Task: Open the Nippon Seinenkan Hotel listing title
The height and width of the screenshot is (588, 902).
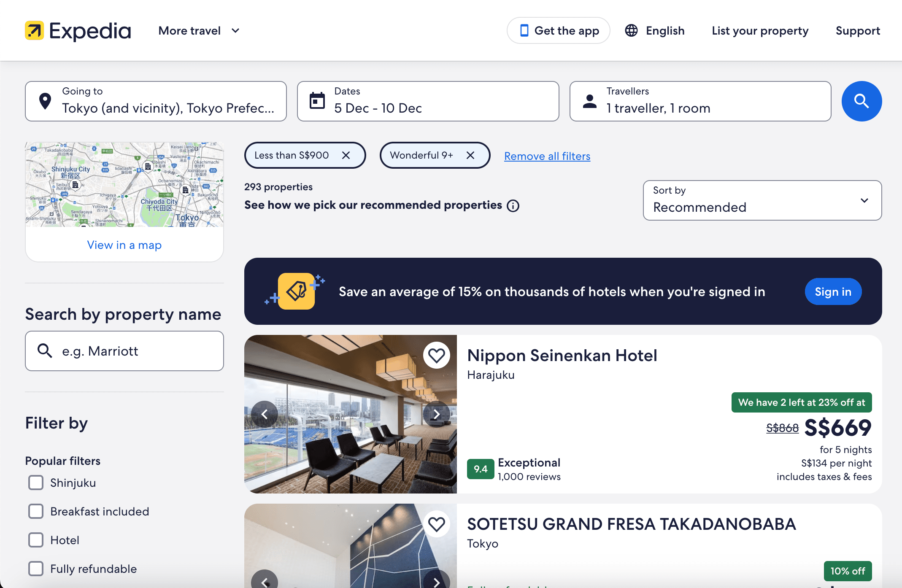Action: click(x=562, y=356)
